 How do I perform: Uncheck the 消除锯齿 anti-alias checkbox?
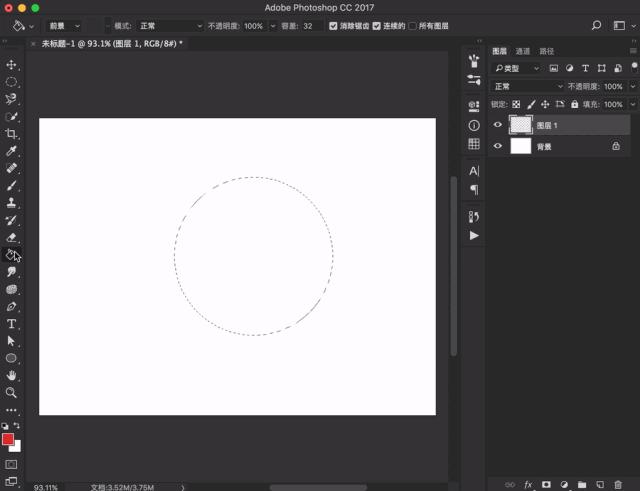[333, 26]
